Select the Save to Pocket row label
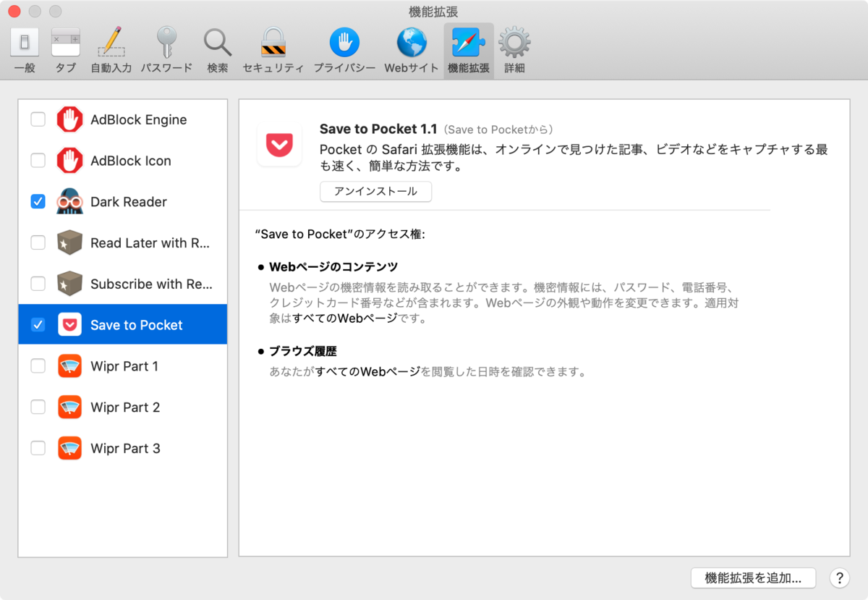This screenshot has height=600, width=868. [x=137, y=325]
